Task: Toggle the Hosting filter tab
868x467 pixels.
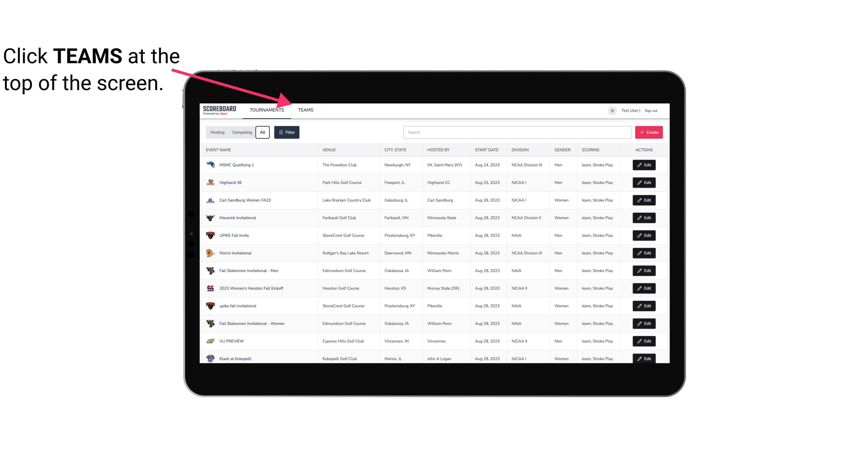Action: (x=217, y=132)
